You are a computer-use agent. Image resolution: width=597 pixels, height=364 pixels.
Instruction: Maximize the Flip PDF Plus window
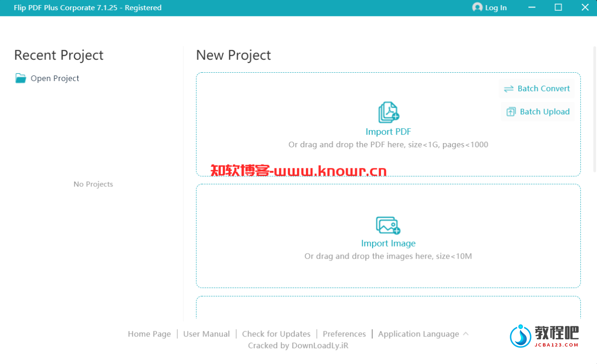[x=558, y=7]
